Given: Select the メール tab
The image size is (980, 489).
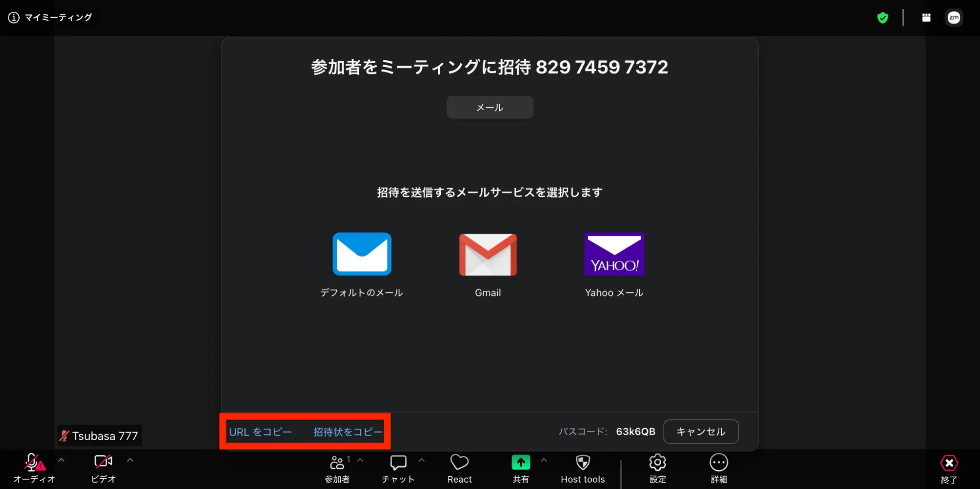Looking at the screenshot, I should 490,107.
